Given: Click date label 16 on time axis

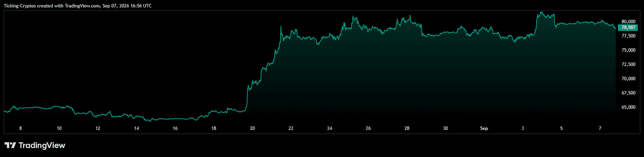Looking at the screenshot, I should [x=175, y=128].
